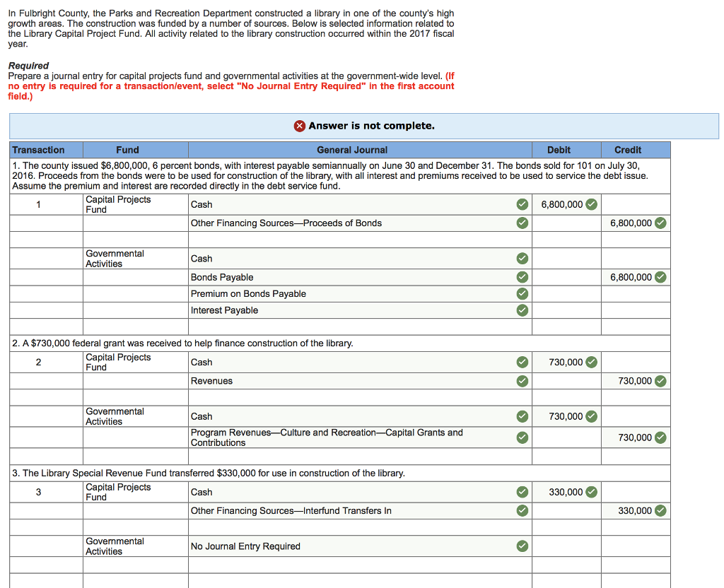Click check icon beside transaction 1 Governmental Activities Cash

[522, 259]
